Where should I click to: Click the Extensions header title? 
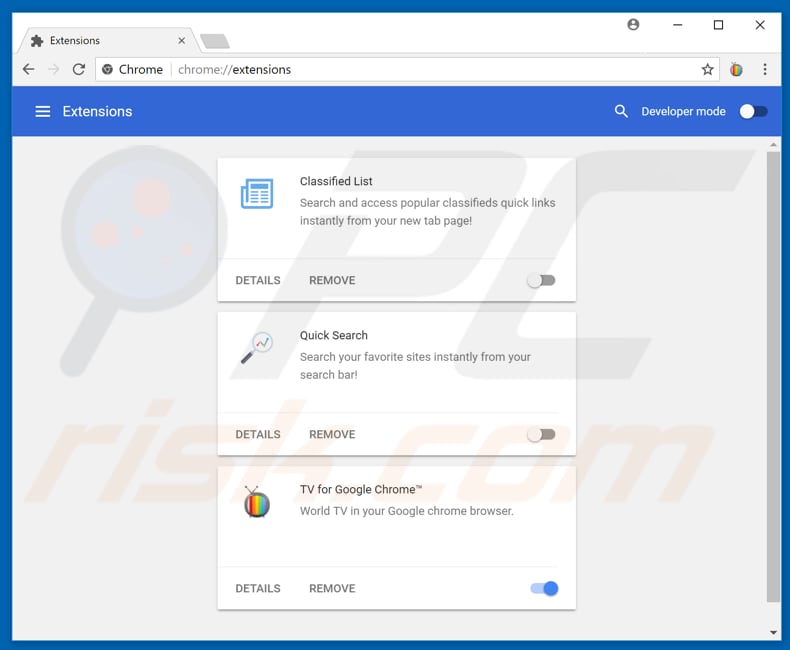pyautogui.click(x=97, y=111)
